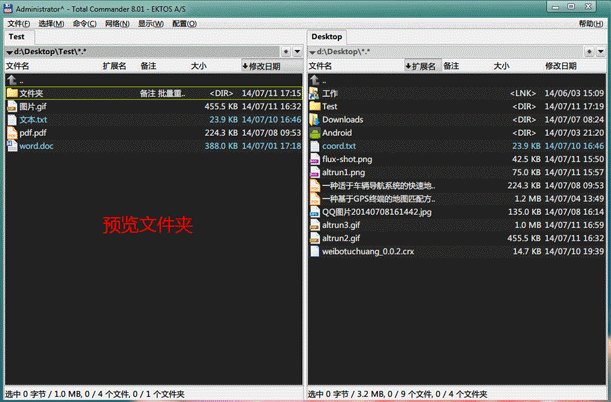This screenshot has width=611, height=402.
Task: Switch to the Desktop tab
Action: [326, 37]
